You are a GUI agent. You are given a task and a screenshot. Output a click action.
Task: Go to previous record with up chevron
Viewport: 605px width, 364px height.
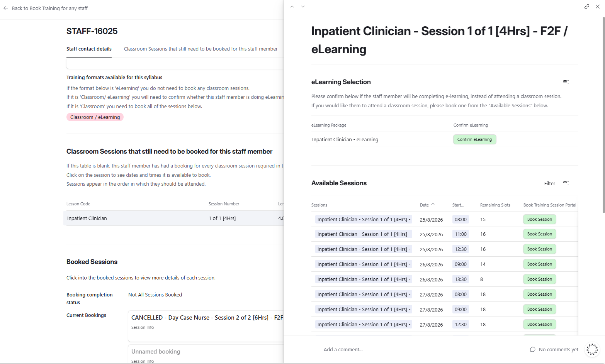pyautogui.click(x=292, y=7)
